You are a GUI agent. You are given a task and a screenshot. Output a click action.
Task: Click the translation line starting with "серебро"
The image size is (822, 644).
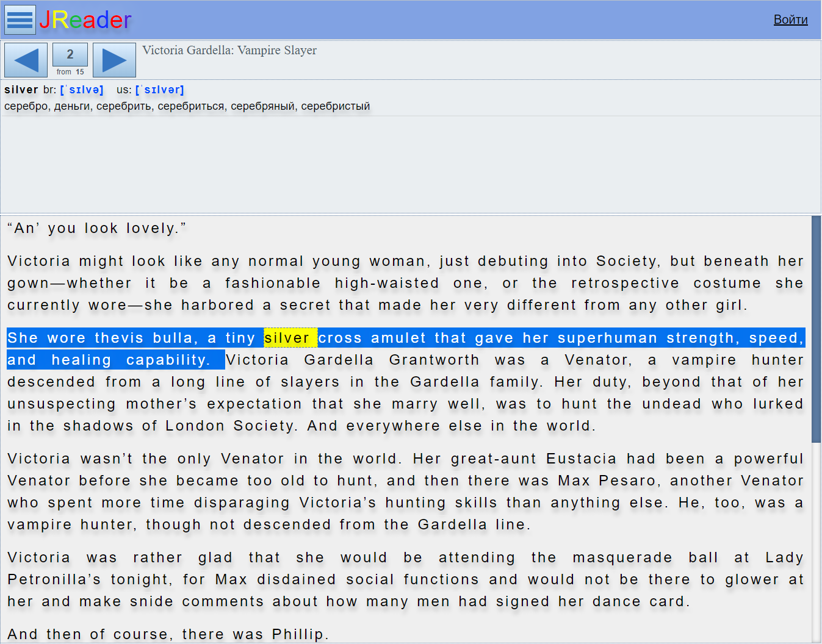click(x=187, y=106)
